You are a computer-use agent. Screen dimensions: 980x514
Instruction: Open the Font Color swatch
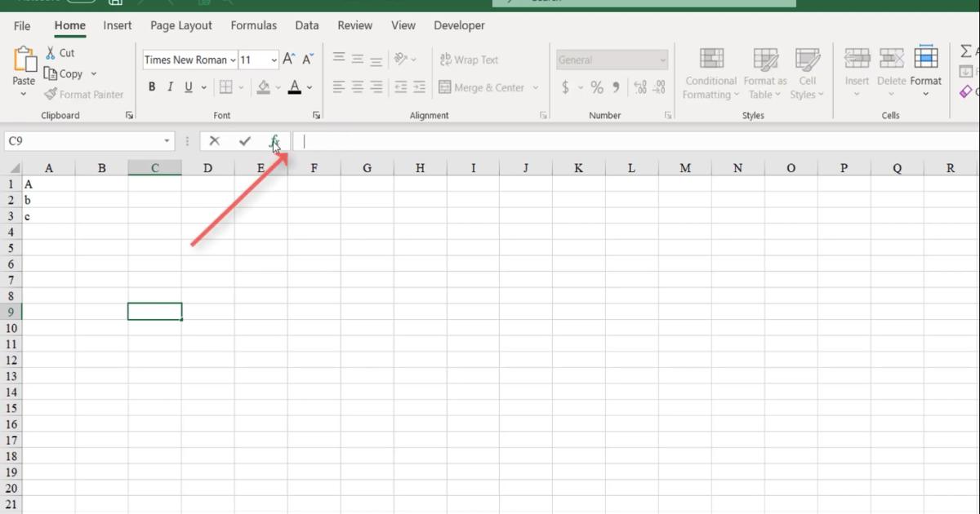(x=293, y=87)
